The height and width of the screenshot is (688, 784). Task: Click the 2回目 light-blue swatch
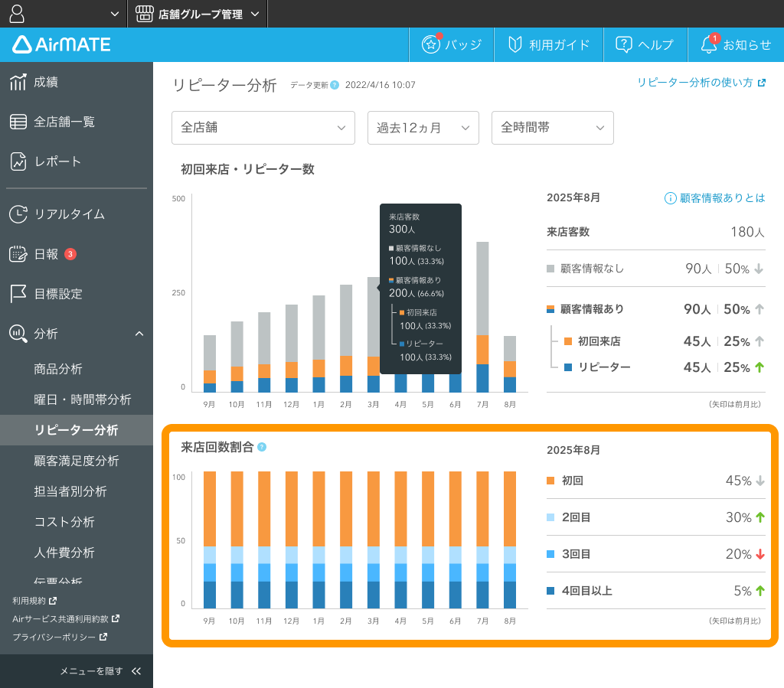(x=550, y=517)
